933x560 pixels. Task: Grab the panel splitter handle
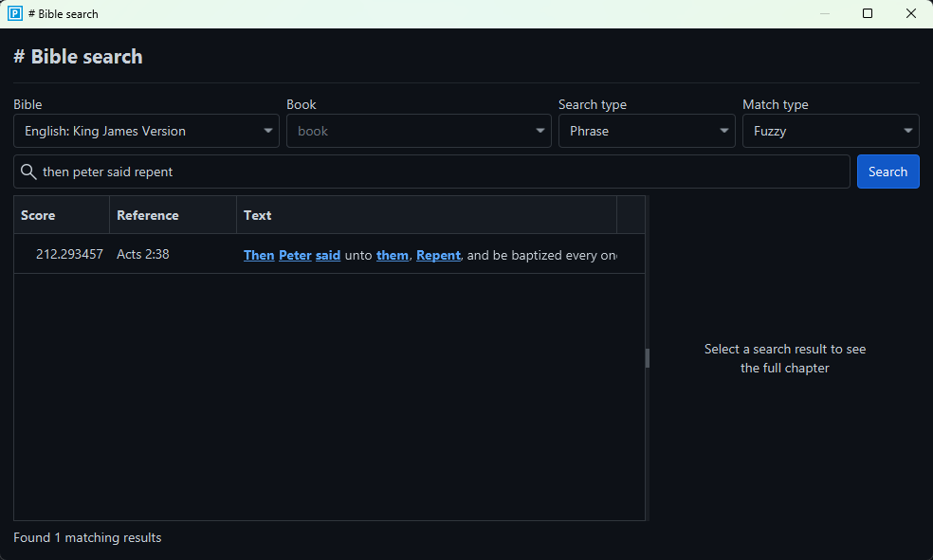tap(648, 358)
